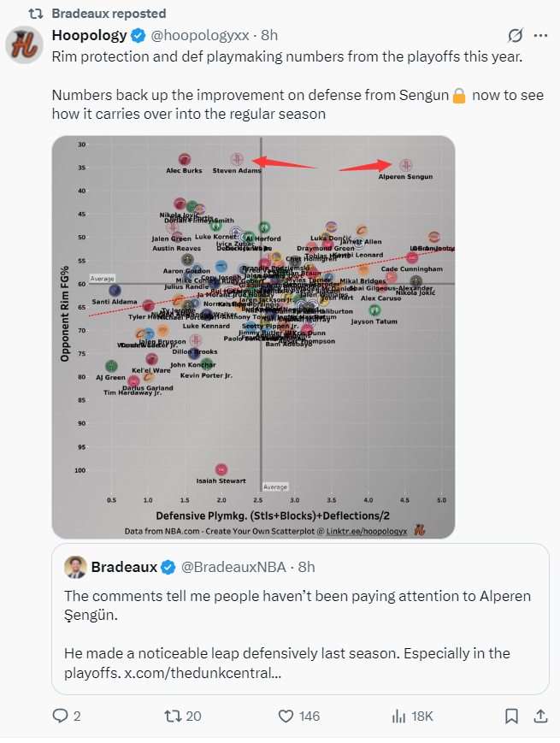Open the rim protection scatterplot image
Image resolution: width=560 pixels, height=743 pixels.
(x=253, y=337)
